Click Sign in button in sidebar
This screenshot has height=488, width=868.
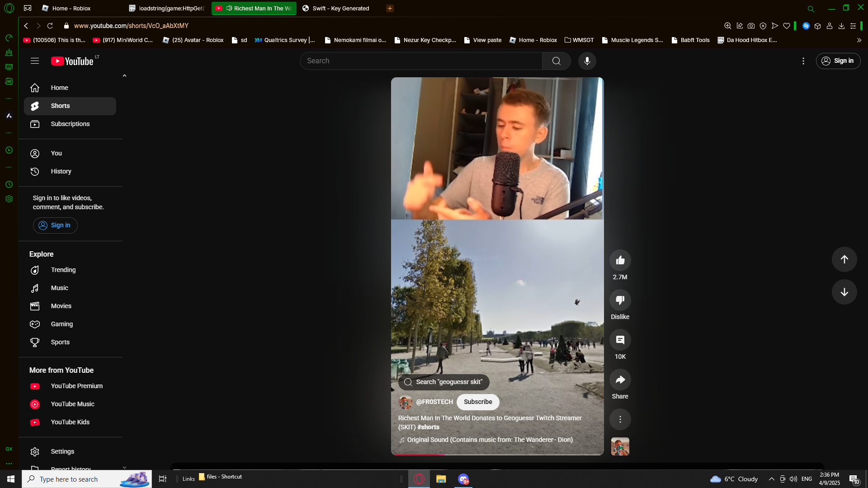pos(55,225)
